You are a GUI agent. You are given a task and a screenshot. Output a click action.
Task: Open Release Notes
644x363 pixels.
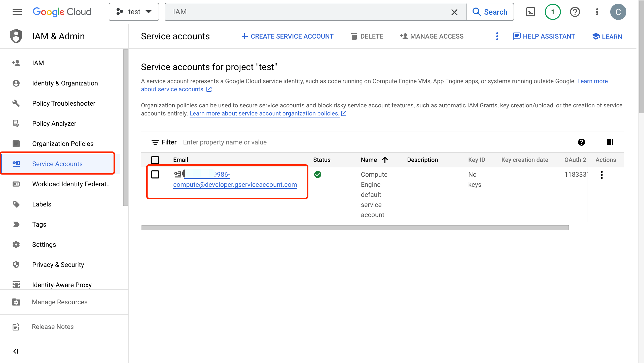[x=53, y=327]
